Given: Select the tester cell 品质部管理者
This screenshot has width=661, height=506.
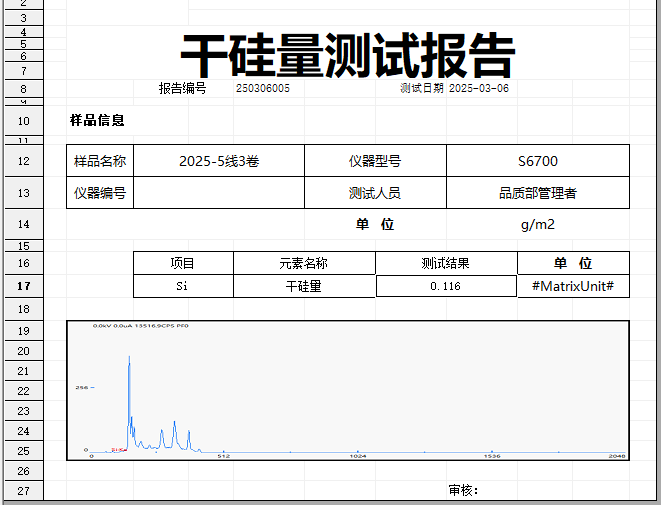Looking at the screenshot, I should (x=537, y=193).
